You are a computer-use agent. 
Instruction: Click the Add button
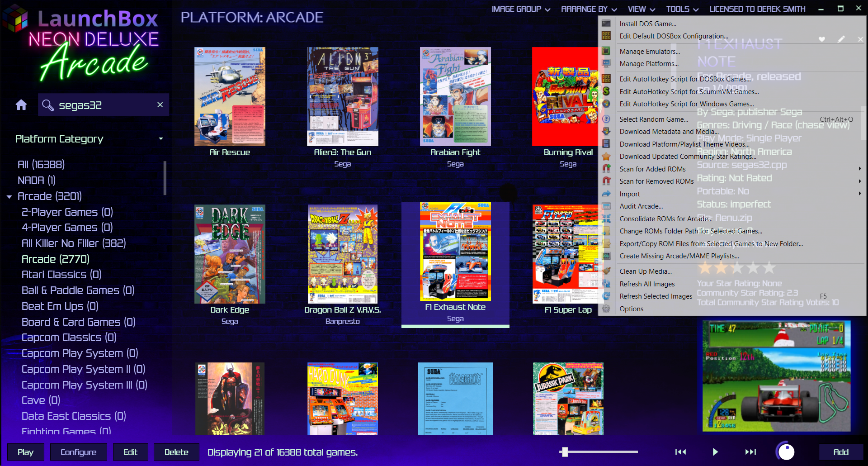coord(841,452)
